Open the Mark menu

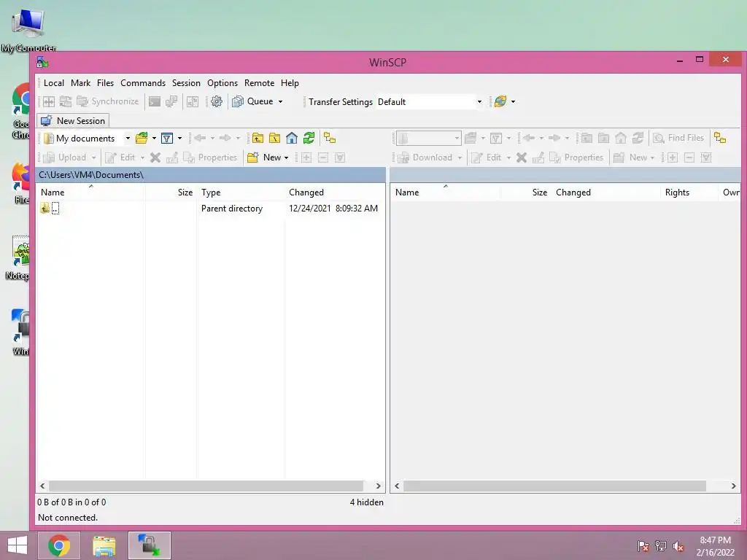coord(80,83)
